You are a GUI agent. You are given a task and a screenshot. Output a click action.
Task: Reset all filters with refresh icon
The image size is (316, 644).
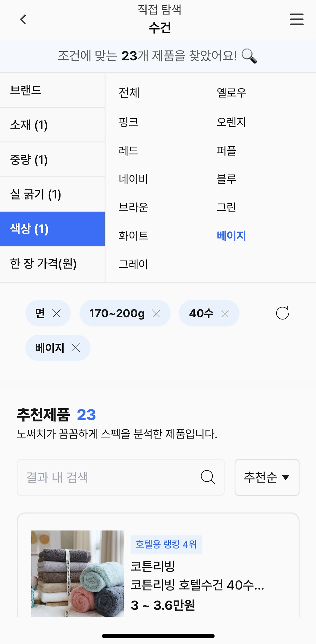point(282,313)
